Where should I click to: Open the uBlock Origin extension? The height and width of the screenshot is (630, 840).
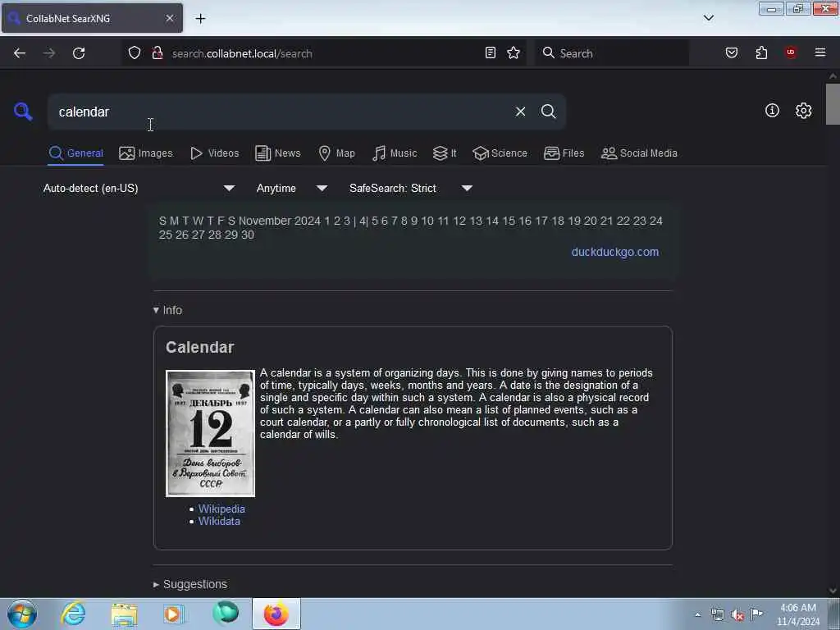[791, 52]
